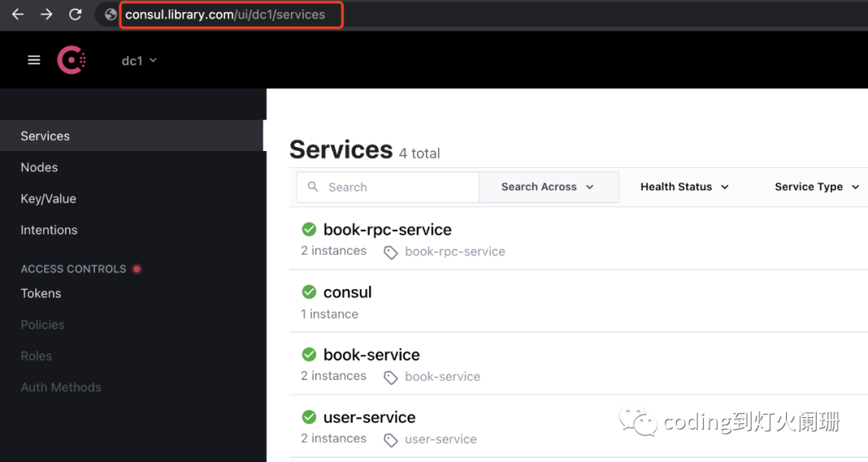Click the green check beside book-service
Screen dimensions: 868x462
tap(309, 354)
